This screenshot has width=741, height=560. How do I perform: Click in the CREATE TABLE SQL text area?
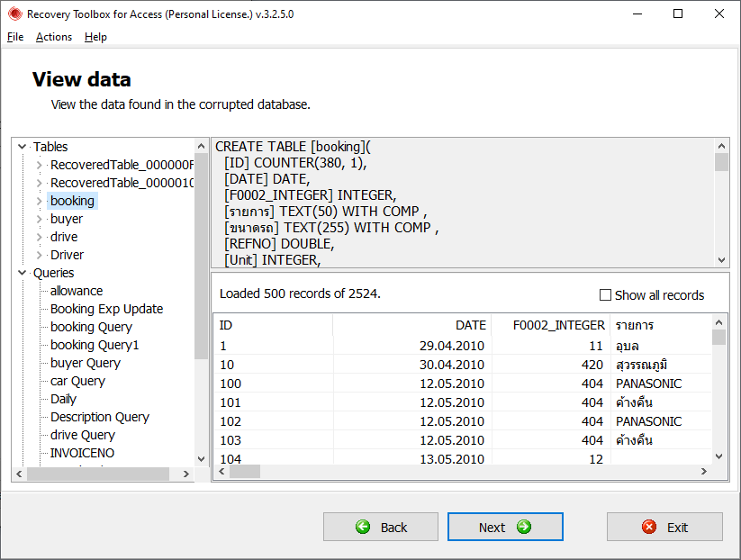click(463, 203)
